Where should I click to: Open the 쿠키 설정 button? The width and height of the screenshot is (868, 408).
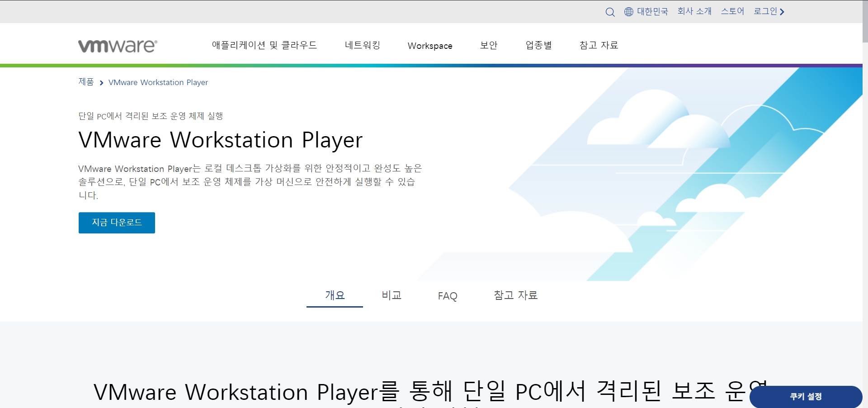pos(806,397)
